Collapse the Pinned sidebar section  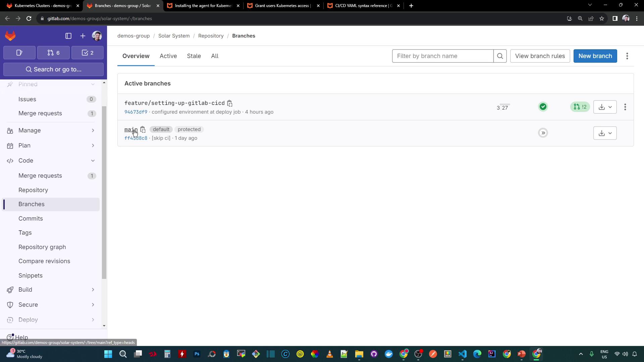pyautogui.click(x=51, y=84)
